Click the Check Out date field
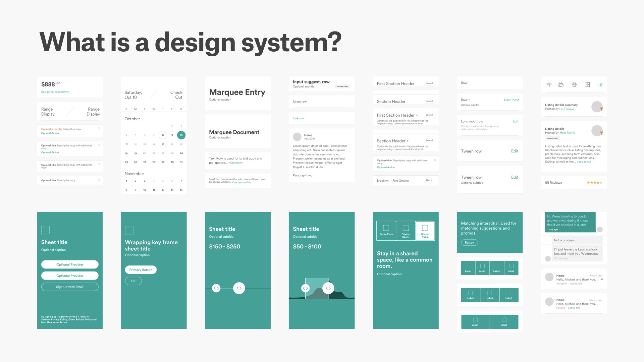 176,95
